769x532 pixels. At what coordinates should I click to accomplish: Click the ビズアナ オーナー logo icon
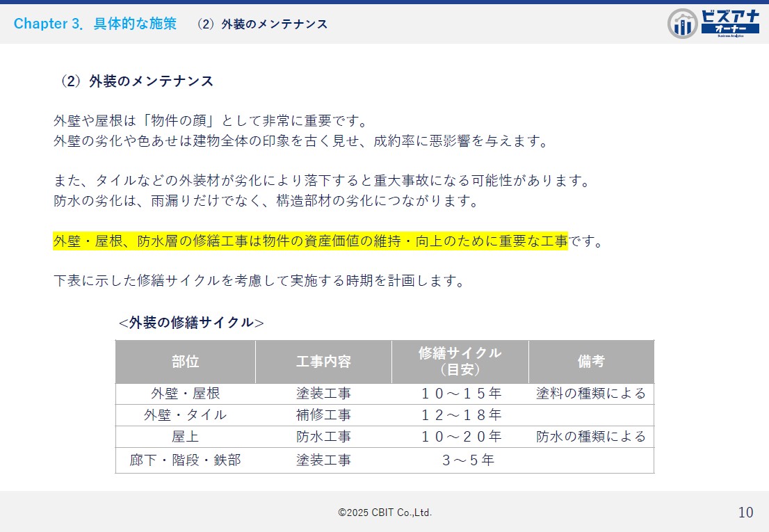coord(713,23)
